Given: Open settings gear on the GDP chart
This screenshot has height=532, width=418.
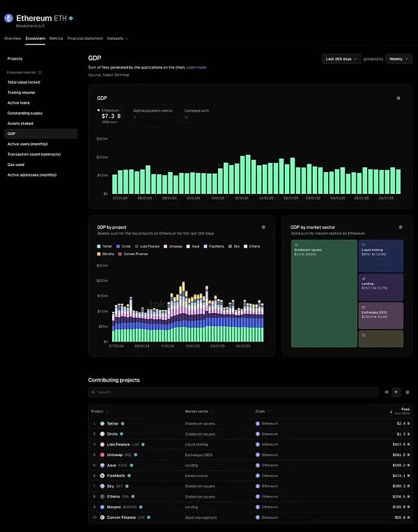Looking at the screenshot, I should pos(398,98).
